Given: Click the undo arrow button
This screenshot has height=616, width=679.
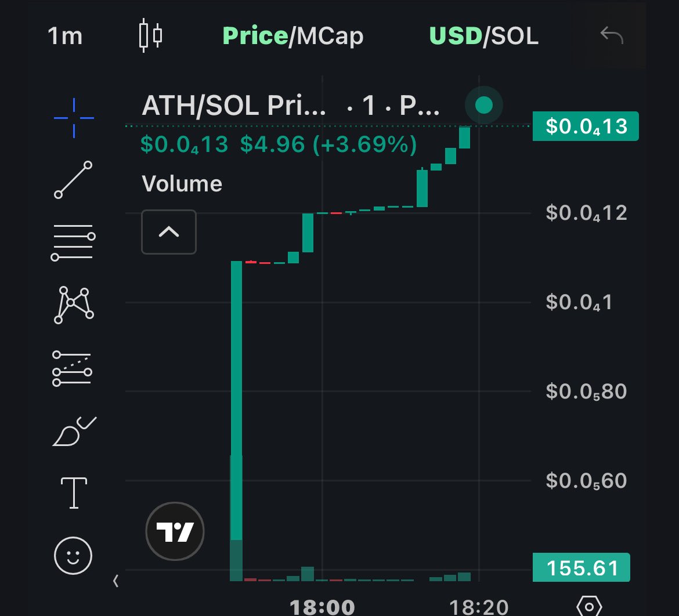Looking at the screenshot, I should (612, 35).
